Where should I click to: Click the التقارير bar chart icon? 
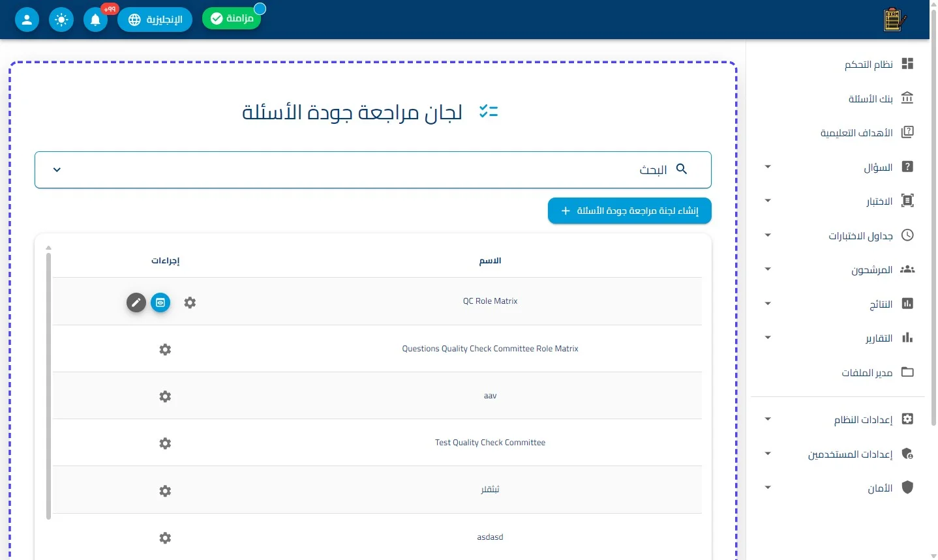coord(907,338)
